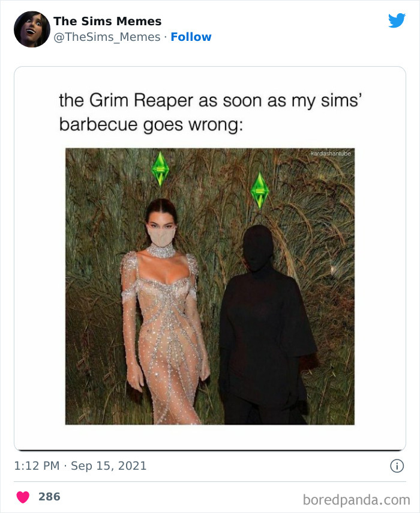
Task: Click the 1:12 PM time text
Action: point(37,466)
